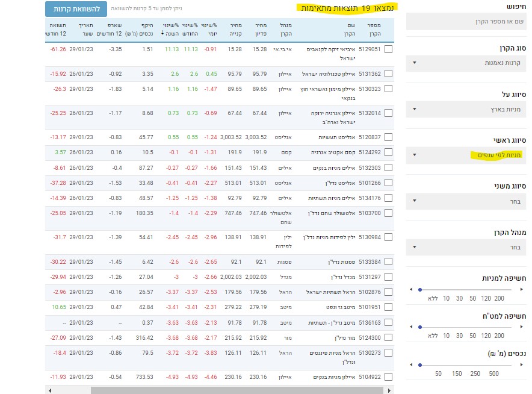The image size is (532, 394).
Task: Open fund מגדל נדל"ן
Action: coord(343,277)
